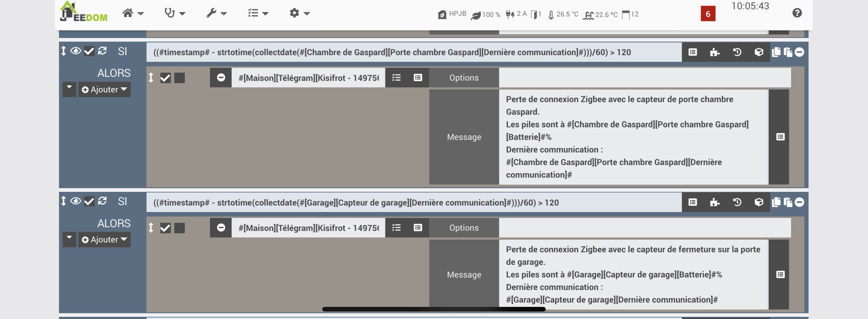Click the leaf 100 % indicator
The width and height of the screenshot is (868, 319).
(x=485, y=15)
